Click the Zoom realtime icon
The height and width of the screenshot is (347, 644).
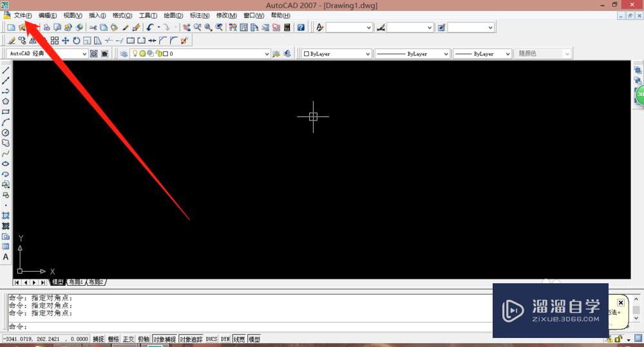[x=198, y=28]
